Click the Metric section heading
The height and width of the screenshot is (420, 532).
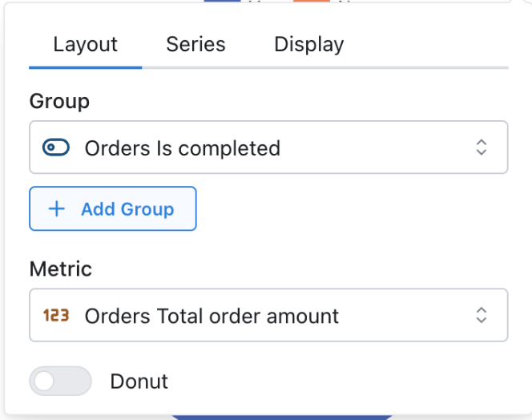tap(61, 269)
